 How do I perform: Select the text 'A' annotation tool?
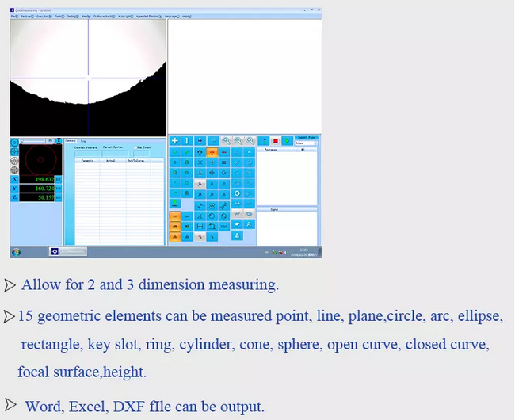point(249,224)
